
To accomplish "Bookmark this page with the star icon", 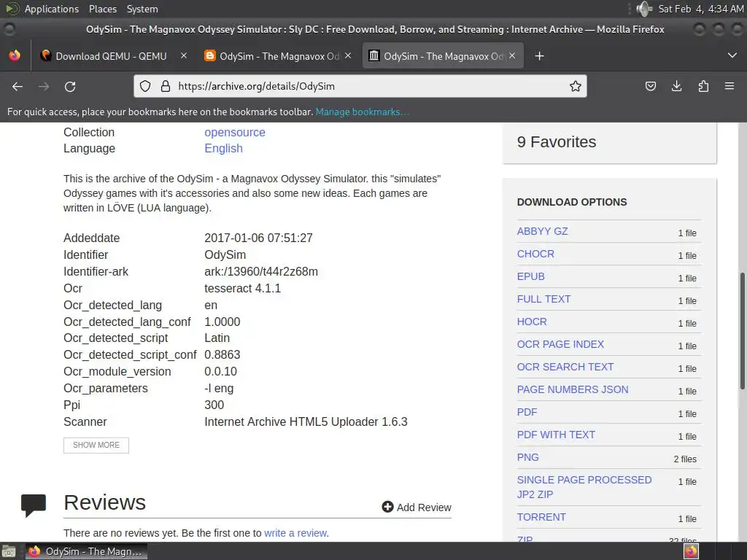I will point(575,86).
